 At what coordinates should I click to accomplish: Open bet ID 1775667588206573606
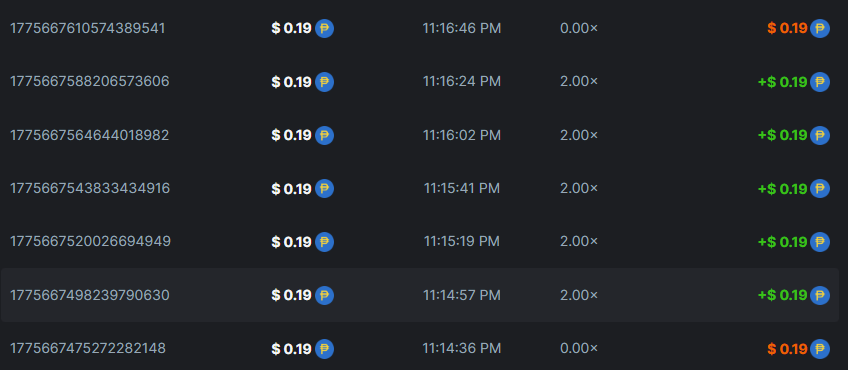[90, 82]
